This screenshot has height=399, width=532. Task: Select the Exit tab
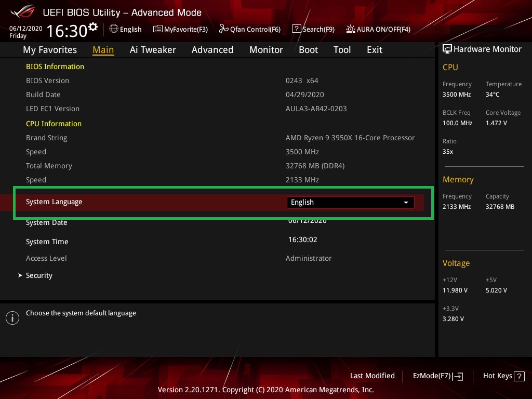pyautogui.click(x=375, y=50)
